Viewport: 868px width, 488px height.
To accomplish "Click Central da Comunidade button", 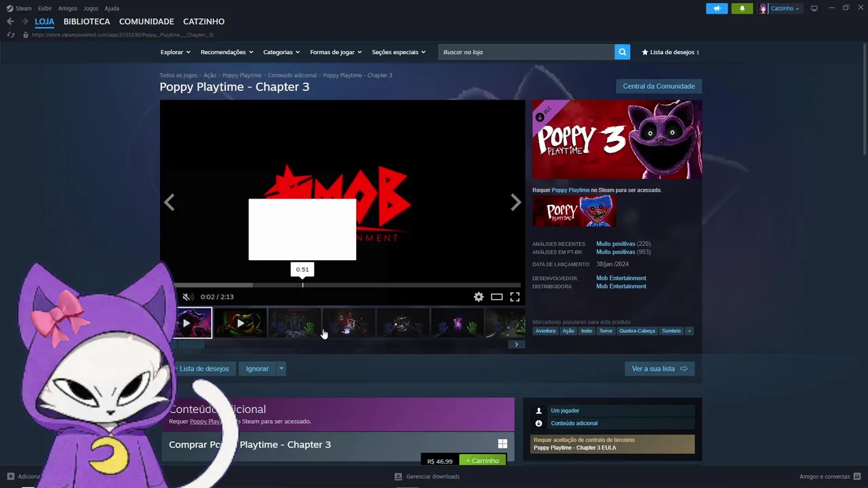I will point(658,86).
